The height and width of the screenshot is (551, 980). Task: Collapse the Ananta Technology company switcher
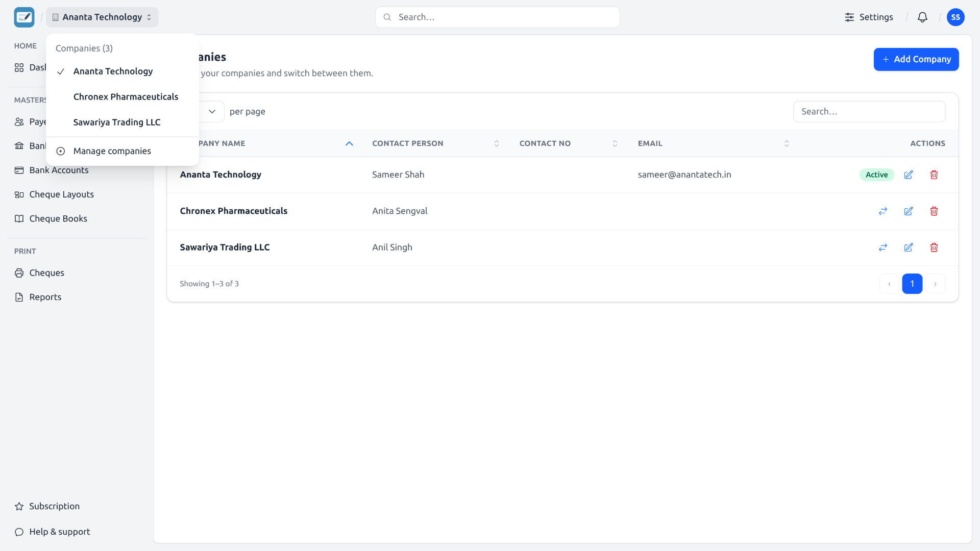102,17
